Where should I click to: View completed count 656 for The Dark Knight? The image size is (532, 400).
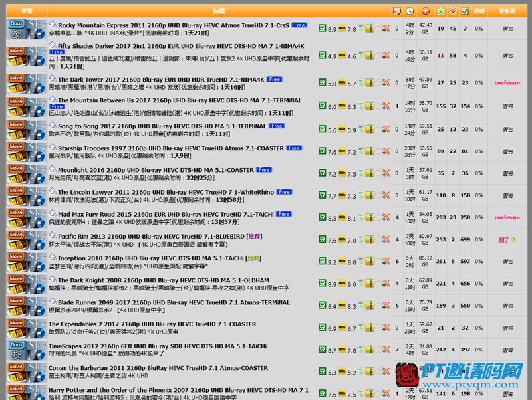tap(465, 284)
